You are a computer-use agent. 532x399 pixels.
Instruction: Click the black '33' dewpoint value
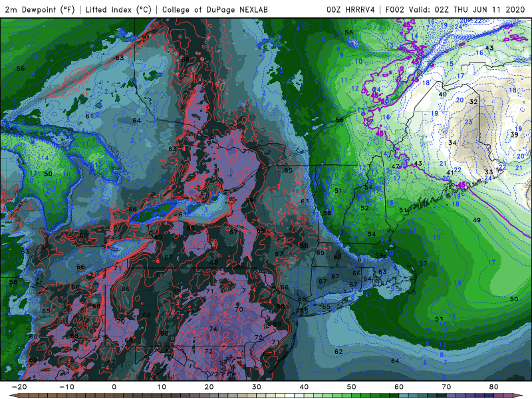tap(489, 172)
